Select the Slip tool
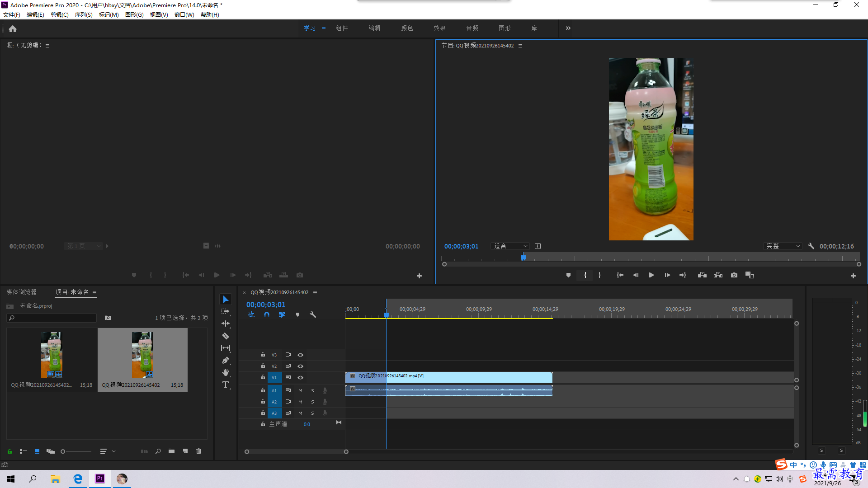The image size is (868, 488). (x=226, y=348)
